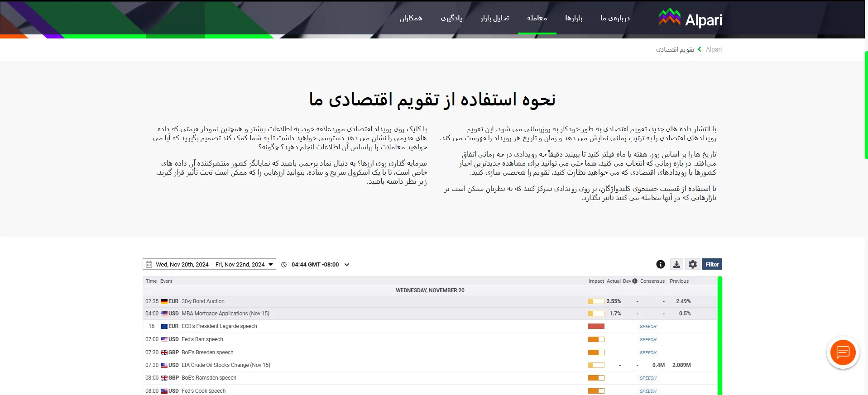The image size is (868, 395).
Task: Open ECB's President Lagarde speech event
Action: (x=219, y=326)
